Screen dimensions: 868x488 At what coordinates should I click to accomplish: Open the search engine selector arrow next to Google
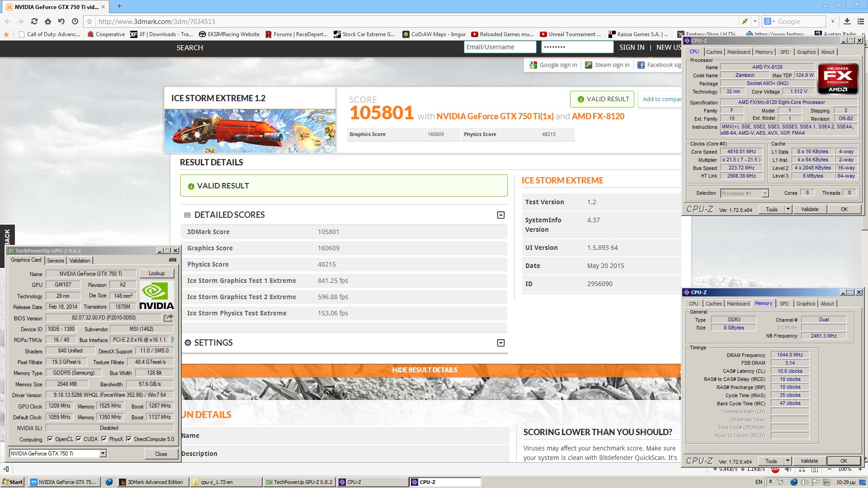[x=774, y=22]
